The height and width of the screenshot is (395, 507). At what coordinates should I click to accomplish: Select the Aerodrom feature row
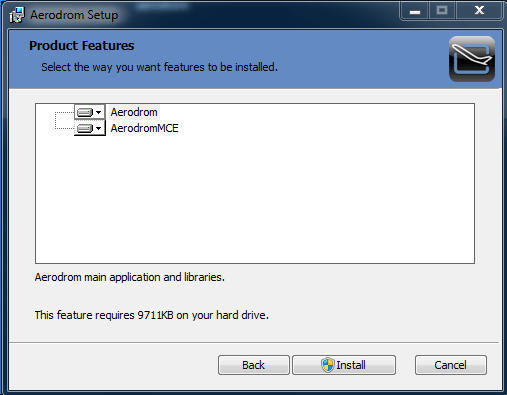(134, 112)
